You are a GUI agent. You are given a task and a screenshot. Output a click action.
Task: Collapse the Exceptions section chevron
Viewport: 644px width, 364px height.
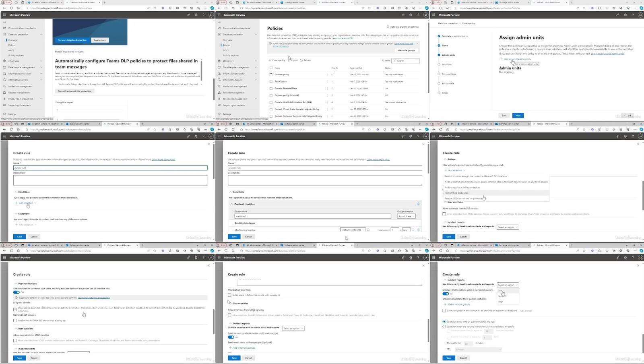(16, 213)
